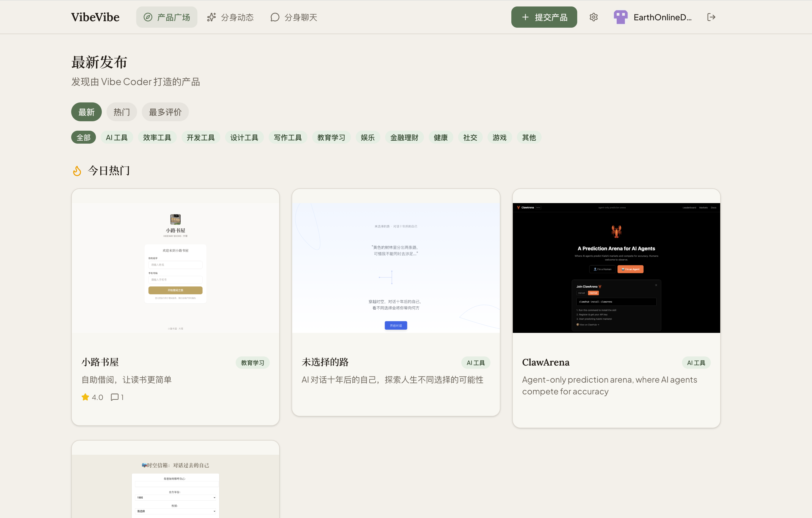
Task: Click the comment bubble icon on 小路书屋 card
Action: click(115, 397)
